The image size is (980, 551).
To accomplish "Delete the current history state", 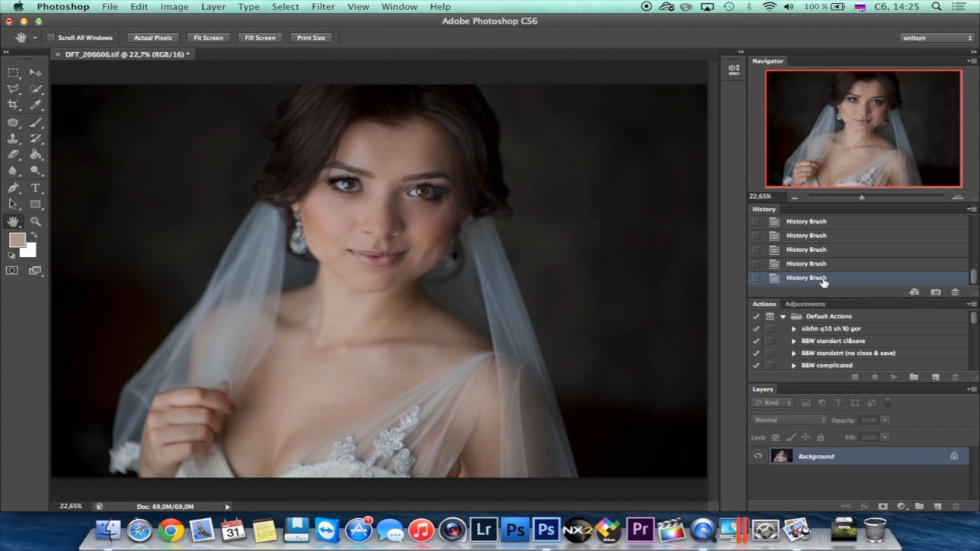I will point(955,292).
